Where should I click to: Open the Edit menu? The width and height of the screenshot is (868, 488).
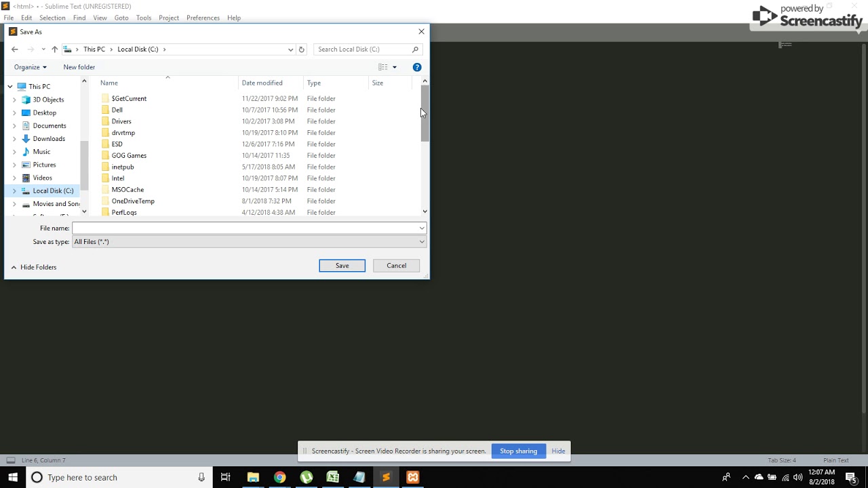click(26, 18)
